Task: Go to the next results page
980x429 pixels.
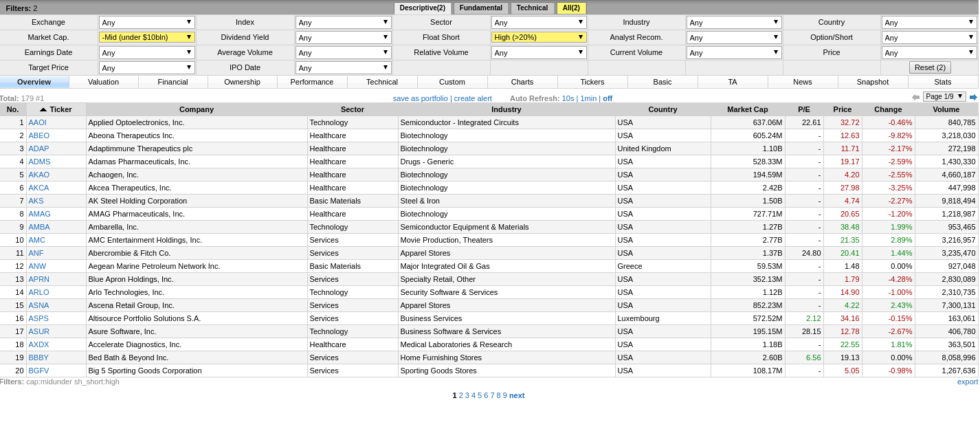Action: 517,395
